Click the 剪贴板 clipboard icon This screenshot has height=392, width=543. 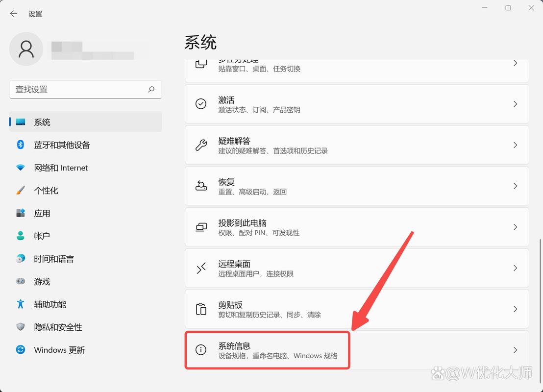click(201, 309)
